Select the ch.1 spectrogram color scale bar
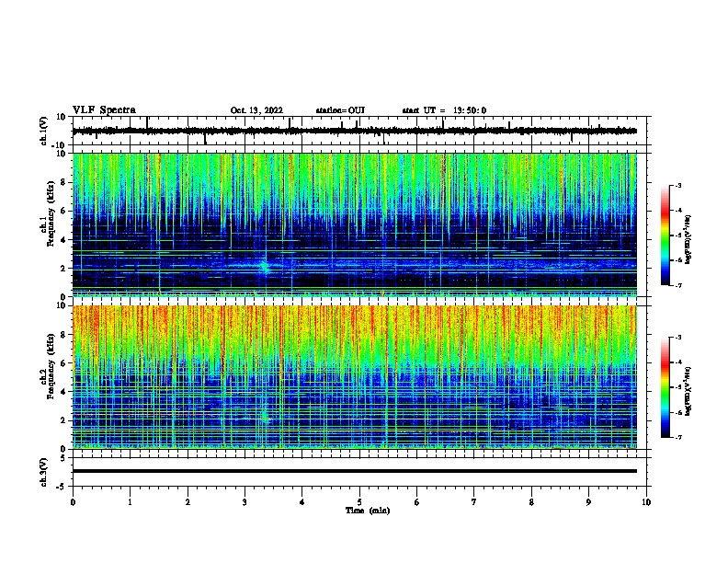The width and height of the screenshot is (728, 563). (x=665, y=236)
